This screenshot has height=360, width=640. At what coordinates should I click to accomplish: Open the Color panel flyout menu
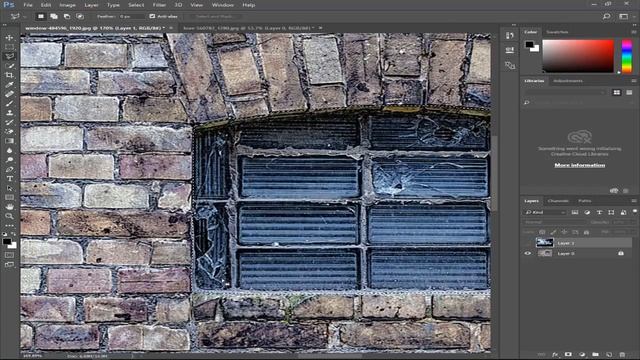click(x=634, y=32)
